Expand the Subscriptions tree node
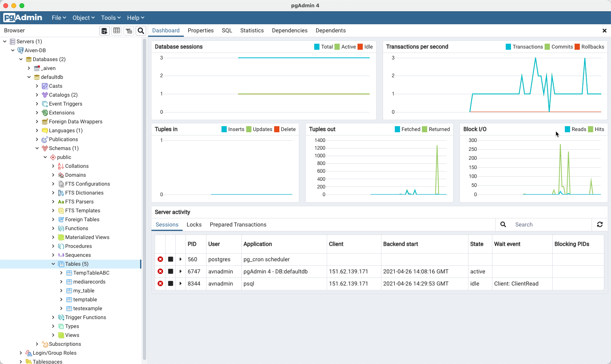Screen dimensions: 611x364 (37, 344)
